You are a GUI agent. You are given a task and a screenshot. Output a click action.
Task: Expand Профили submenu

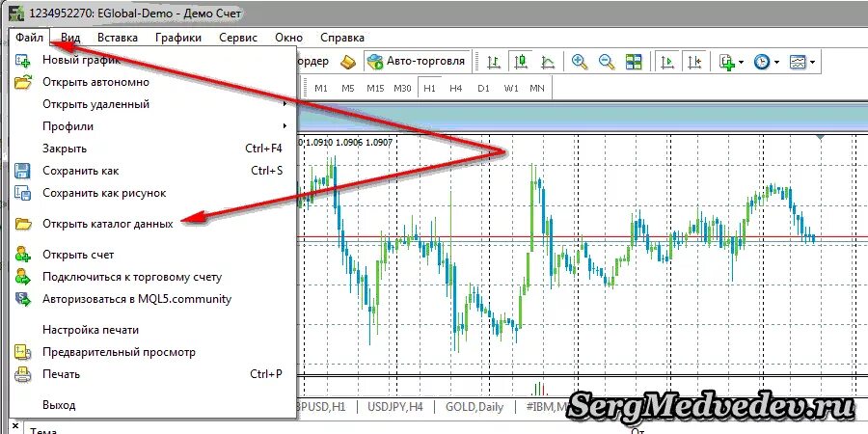285,126
